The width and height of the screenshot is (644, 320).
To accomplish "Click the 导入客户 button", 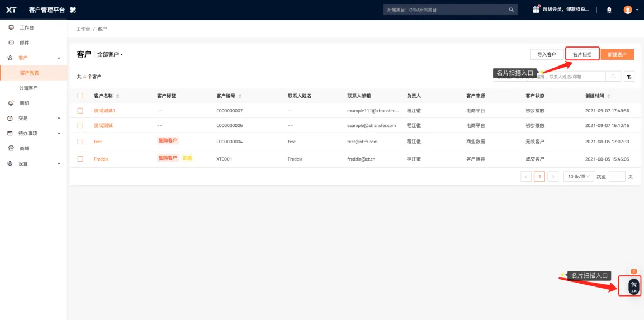I will coord(547,54).
